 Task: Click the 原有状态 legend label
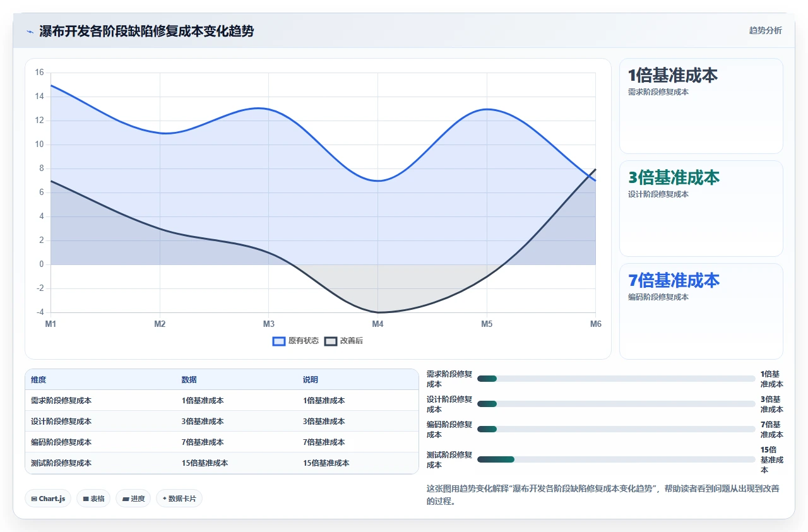[x=304, y=341]
